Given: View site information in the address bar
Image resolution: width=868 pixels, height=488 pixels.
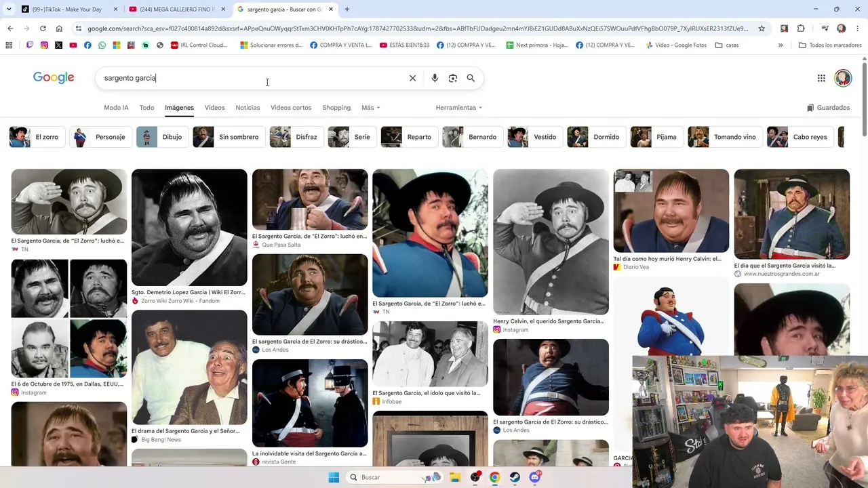Looking at the screenshot, I should pos(79,28).
